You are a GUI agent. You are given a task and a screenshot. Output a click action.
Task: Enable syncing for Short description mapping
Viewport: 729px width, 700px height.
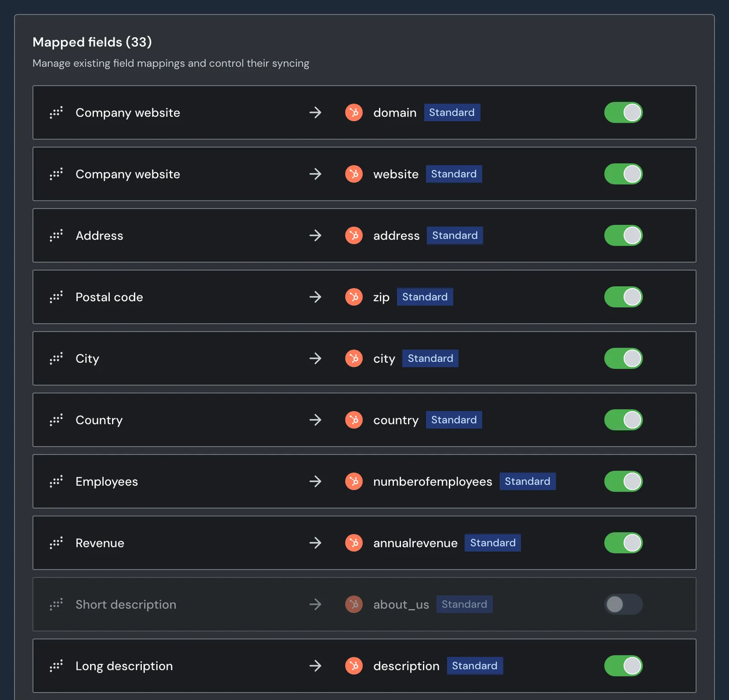[623, 604]
